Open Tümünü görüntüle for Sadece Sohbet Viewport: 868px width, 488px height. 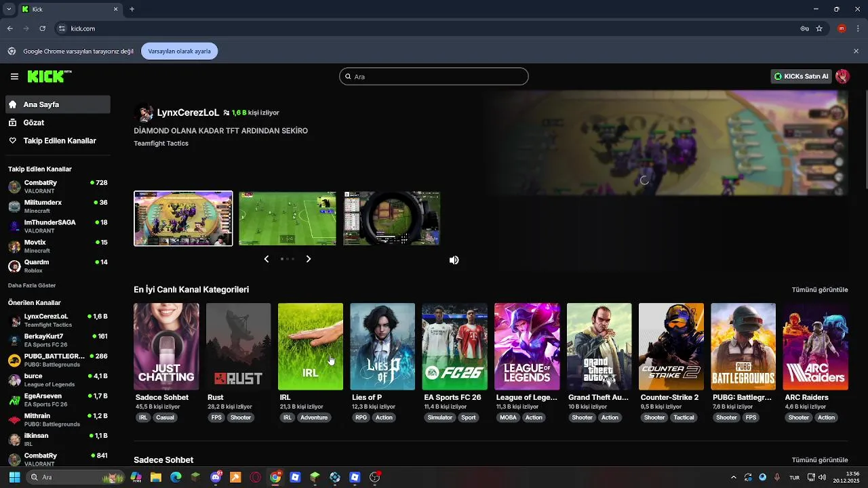pos(820,460)
